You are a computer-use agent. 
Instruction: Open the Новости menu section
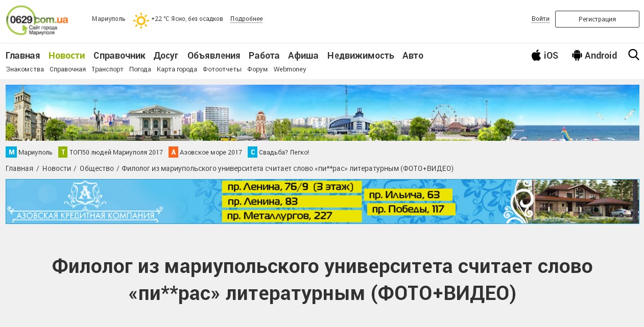66,56
